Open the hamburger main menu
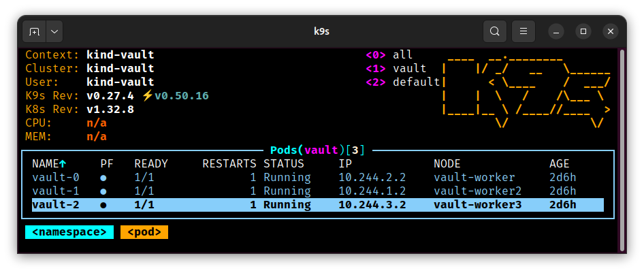 point(524,31)
